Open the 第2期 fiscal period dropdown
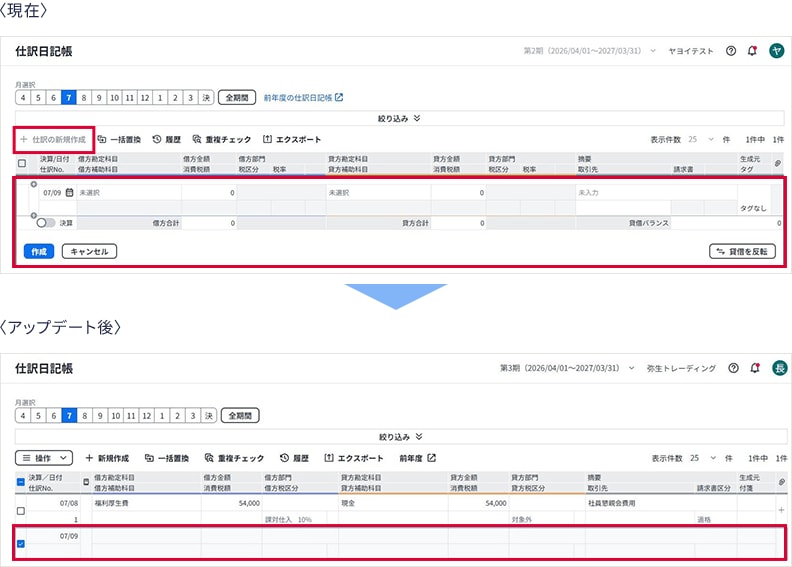 click(x=589, y=51)
